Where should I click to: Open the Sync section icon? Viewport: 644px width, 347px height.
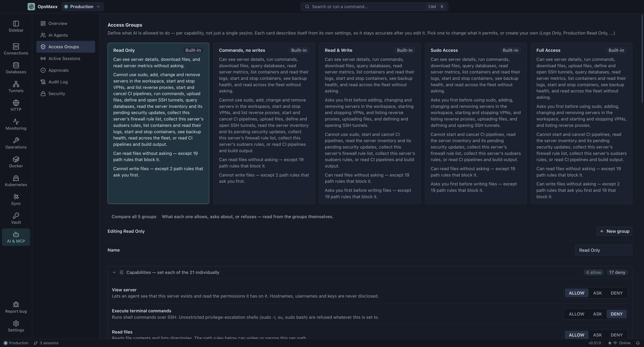16,197
